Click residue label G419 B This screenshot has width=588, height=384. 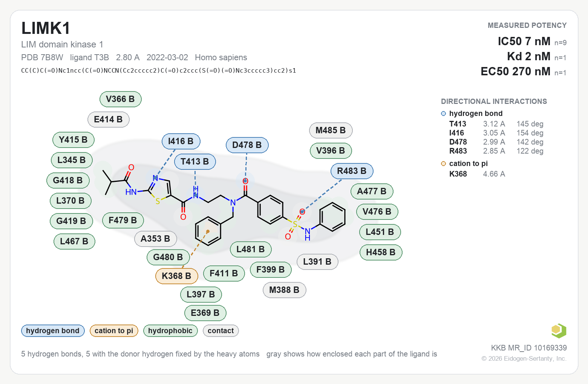[71, 221]
